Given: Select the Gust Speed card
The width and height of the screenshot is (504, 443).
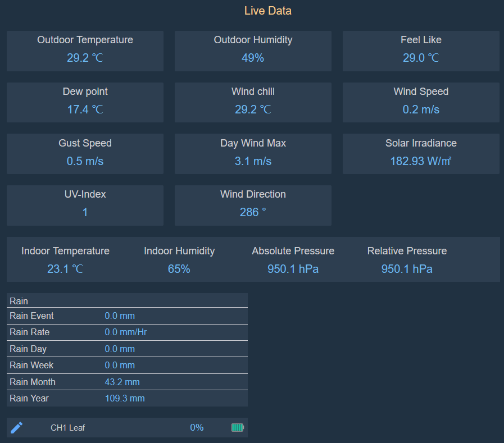Looking at the screenshot, I should pyautogui.click(x=85, y=154).
